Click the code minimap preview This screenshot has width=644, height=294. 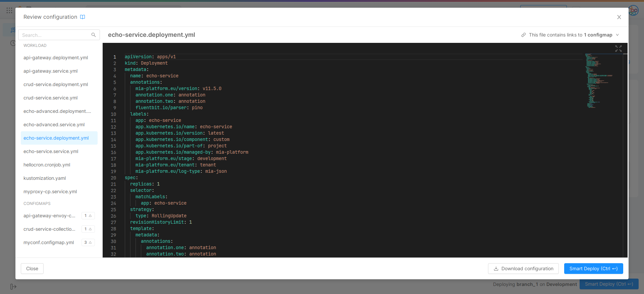600,80
